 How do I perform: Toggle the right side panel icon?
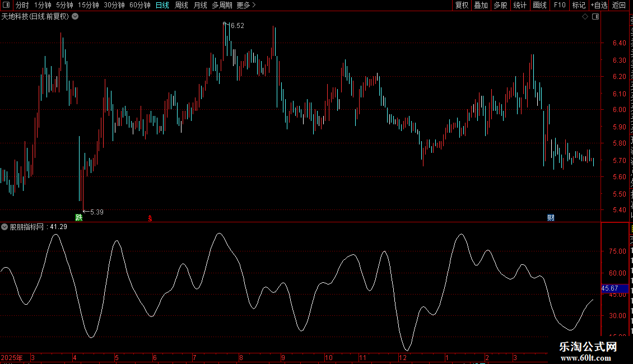coord(595,17)
